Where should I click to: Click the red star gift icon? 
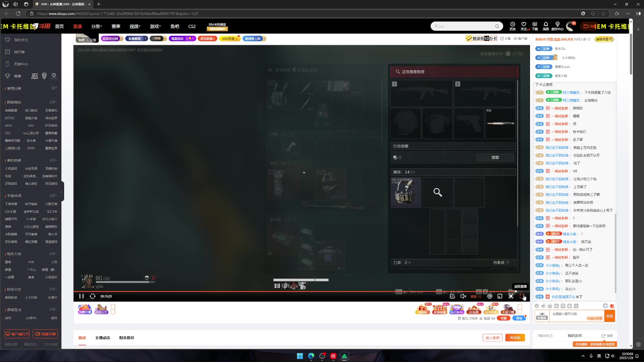coord(612,306)
